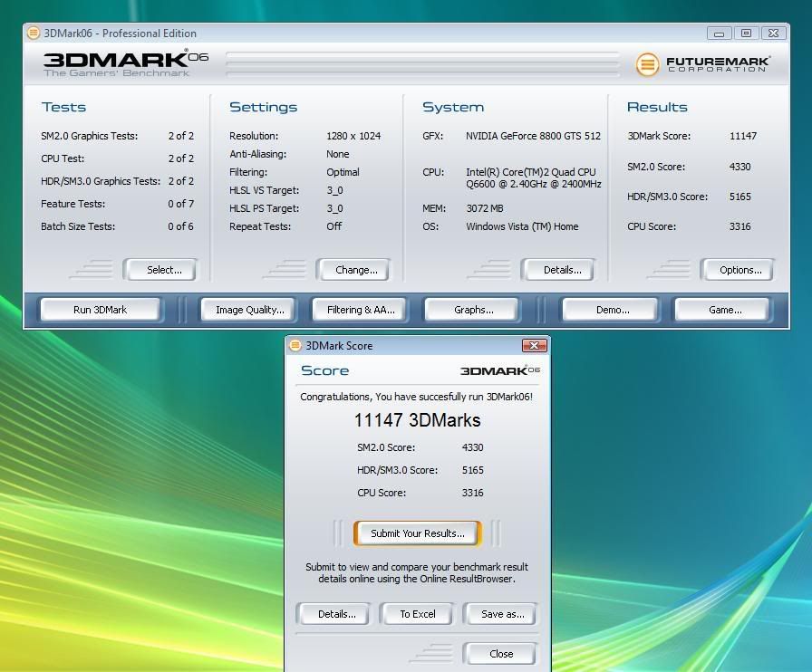Click the Congratulations message text
Image resolution: width=812 pixels, height=672 pixels.
pos(416,397)
